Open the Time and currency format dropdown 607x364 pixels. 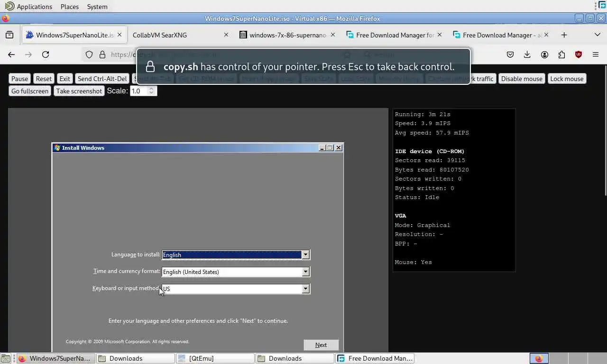[x=305, y=272]
